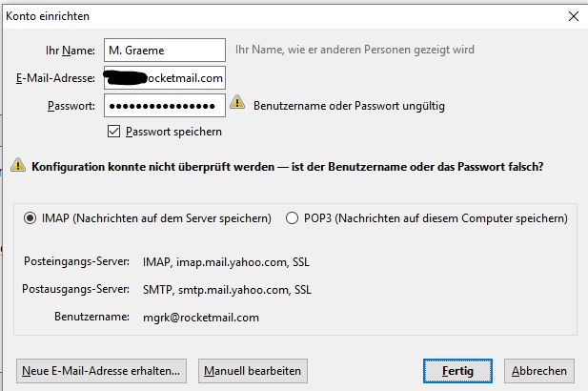Click the 'Konfiguration konnte nicht überprüft werden' message

click(288, 166)
